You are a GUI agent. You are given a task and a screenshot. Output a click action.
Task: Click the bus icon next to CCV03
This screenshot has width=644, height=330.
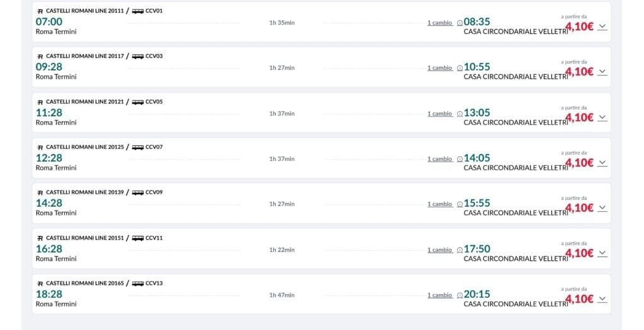click(x=138, y=57)
